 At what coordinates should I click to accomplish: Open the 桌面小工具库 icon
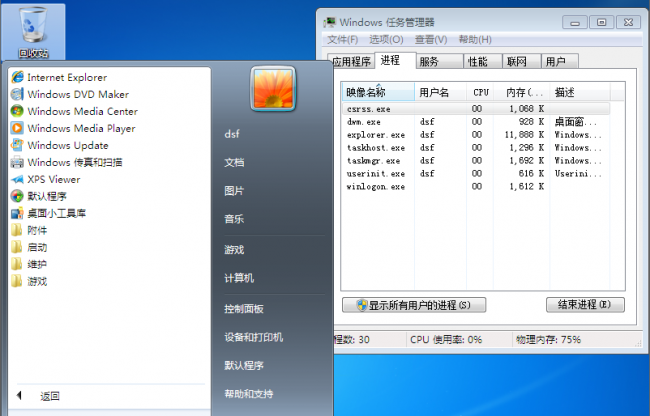[x=17, y=213]
